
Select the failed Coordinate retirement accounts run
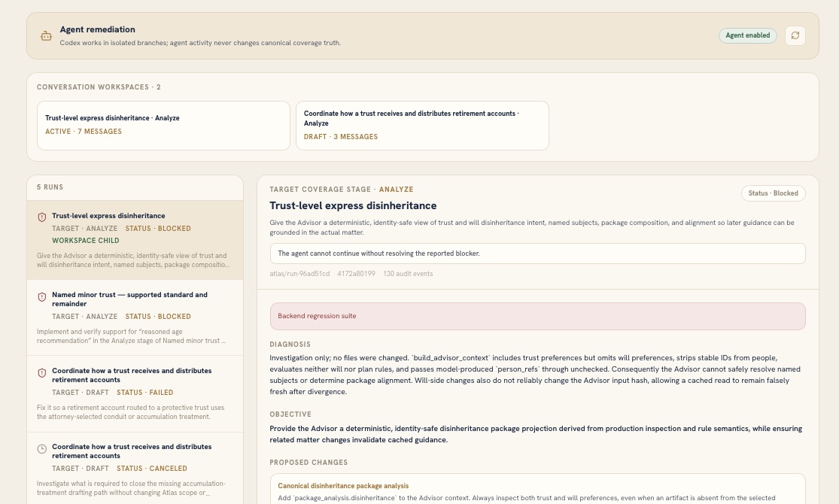point(135,393)
